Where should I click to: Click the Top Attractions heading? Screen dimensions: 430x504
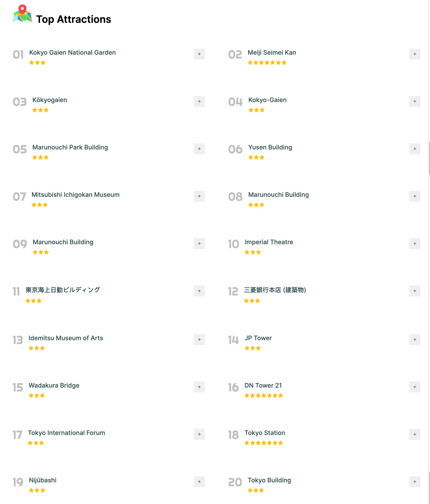pos(74,19)
